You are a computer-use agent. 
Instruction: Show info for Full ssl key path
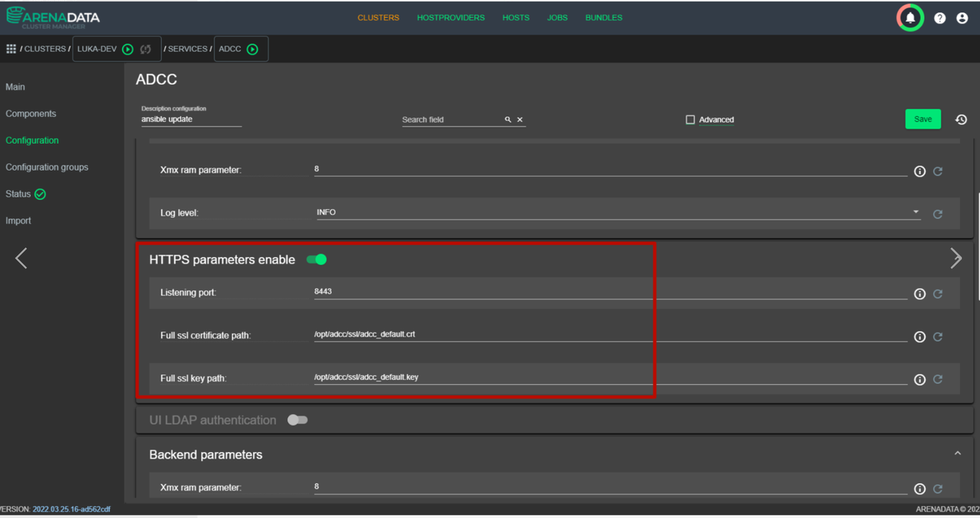[919, 380]
